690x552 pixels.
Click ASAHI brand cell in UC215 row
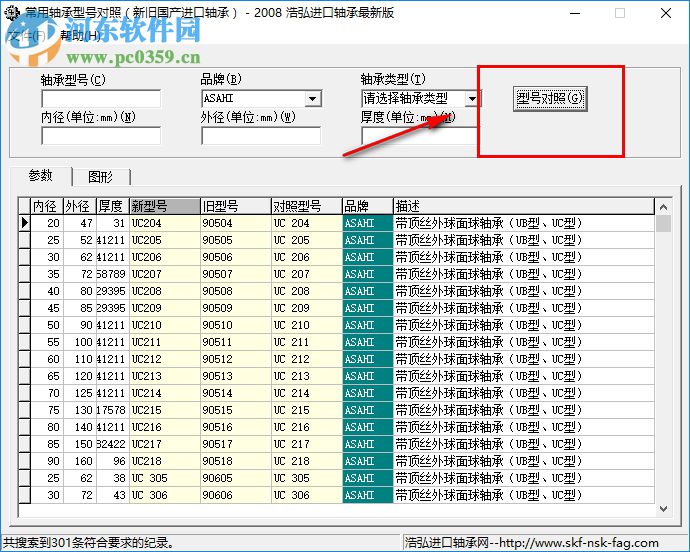pos(367,410)
